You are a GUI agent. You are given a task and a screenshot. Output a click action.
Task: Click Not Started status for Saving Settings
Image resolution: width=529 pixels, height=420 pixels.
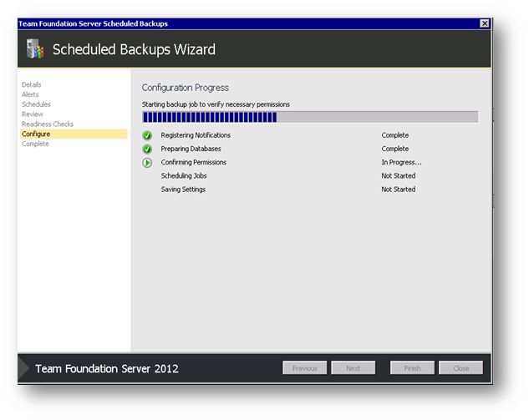(399, 189)
